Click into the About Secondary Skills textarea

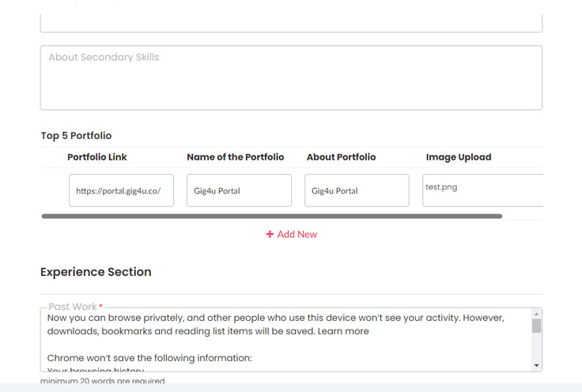tap(291, 77)
